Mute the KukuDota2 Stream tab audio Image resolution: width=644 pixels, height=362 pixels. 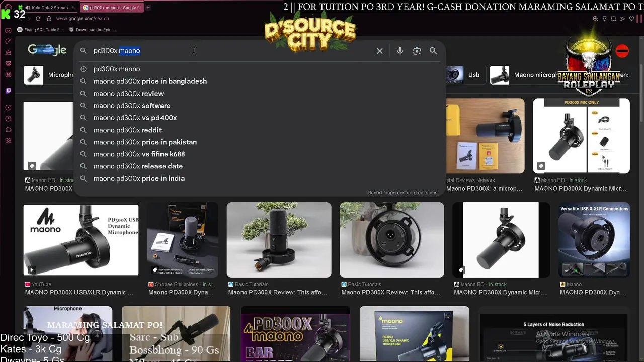27,8
